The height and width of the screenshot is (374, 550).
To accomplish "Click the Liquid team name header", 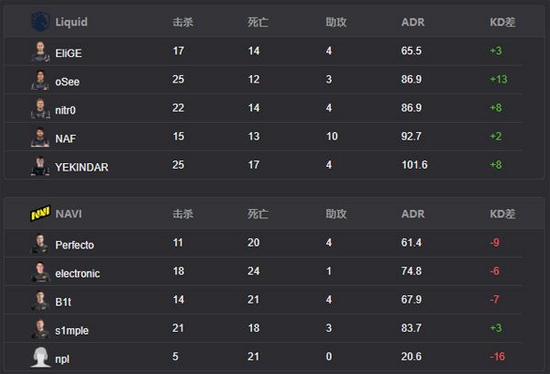I will pyautogui.click(x=71, y=22).
